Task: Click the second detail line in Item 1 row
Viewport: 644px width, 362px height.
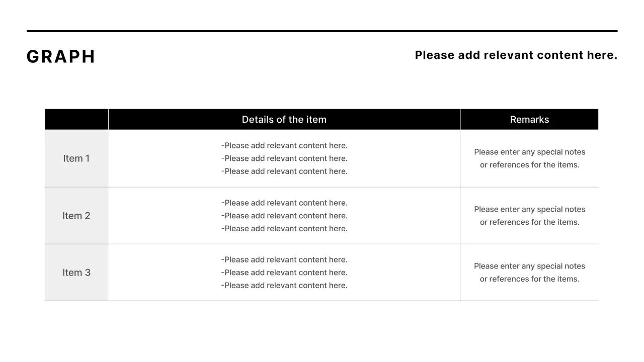Action: point(284,158)
